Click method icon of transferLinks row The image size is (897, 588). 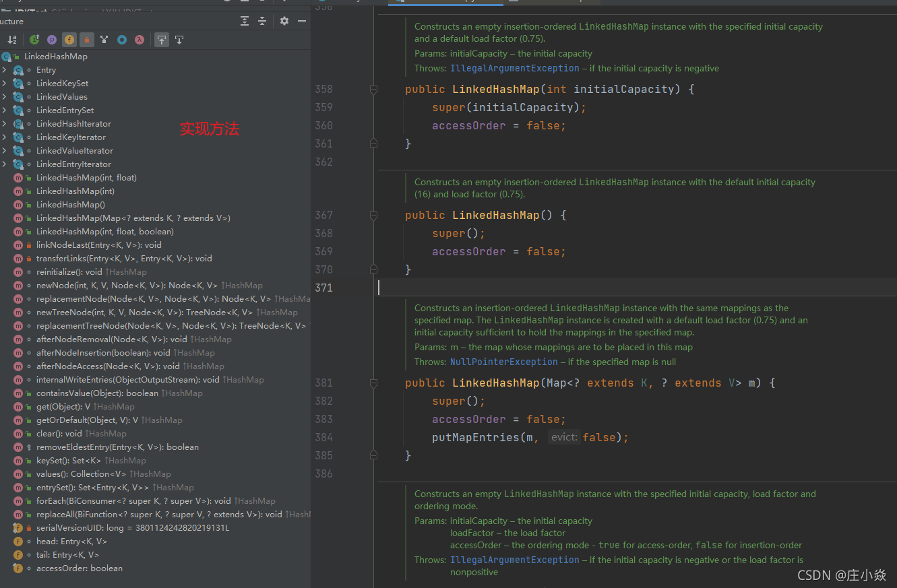(x=18, y=259)
